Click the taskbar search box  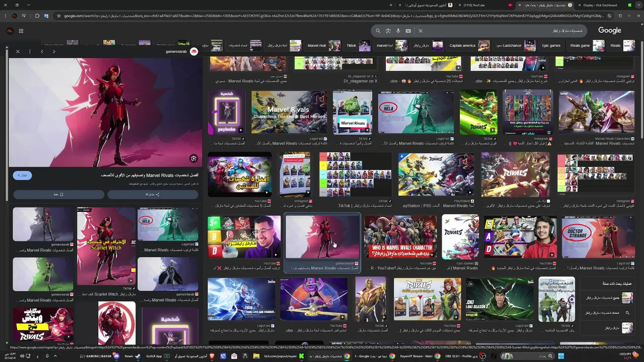(527, 356)
